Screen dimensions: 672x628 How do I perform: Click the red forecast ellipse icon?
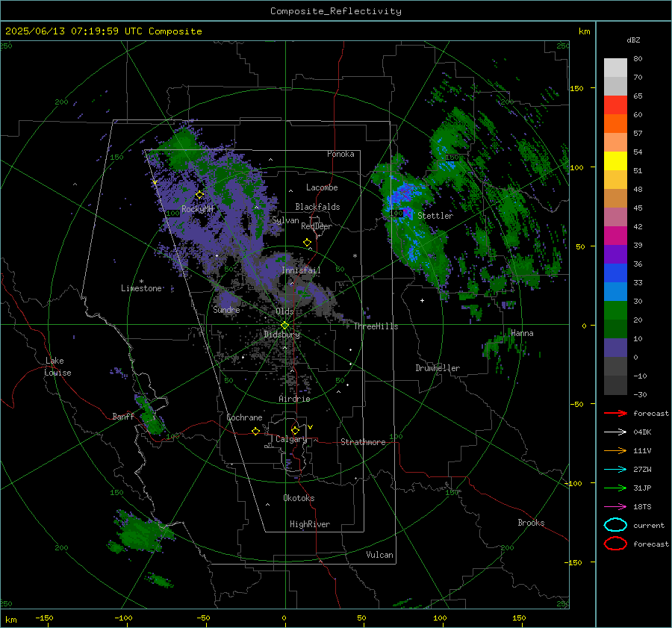[615, 544]
